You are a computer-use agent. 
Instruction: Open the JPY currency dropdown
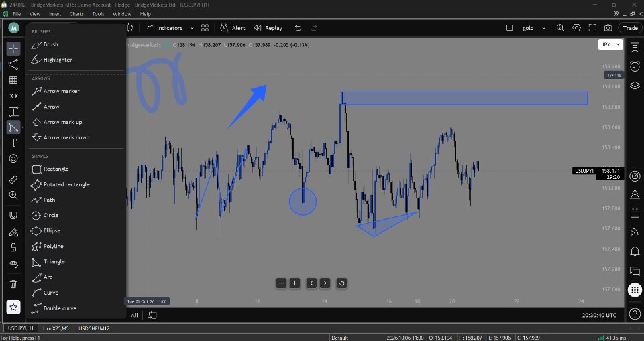[610, 44]
